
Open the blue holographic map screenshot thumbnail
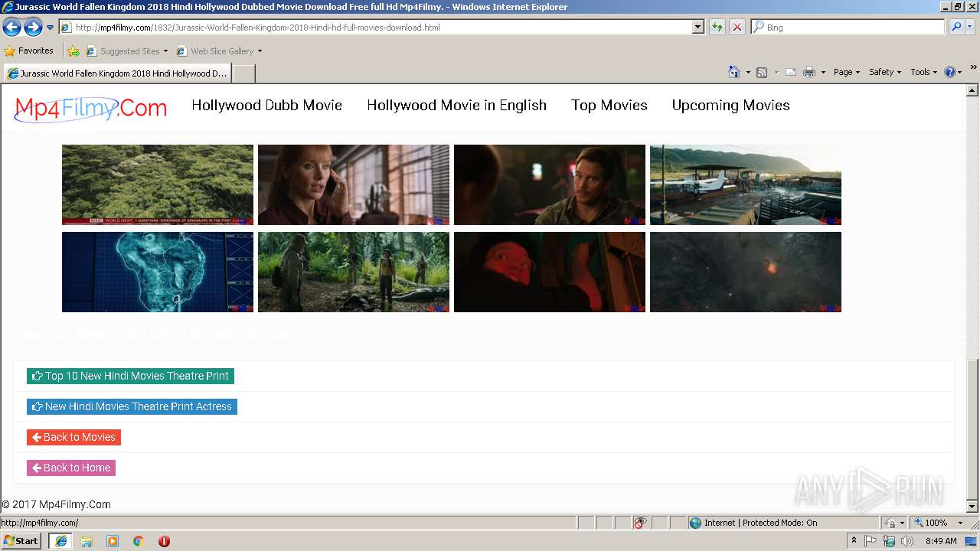click(x=158, y=272)
